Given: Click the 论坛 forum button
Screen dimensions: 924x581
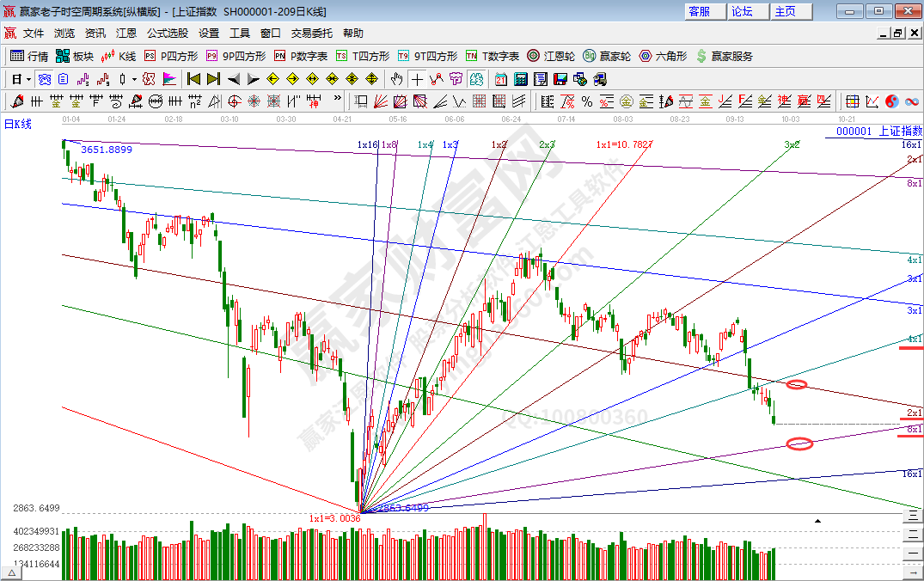Looking at the screenshot, I should [742, 11].
